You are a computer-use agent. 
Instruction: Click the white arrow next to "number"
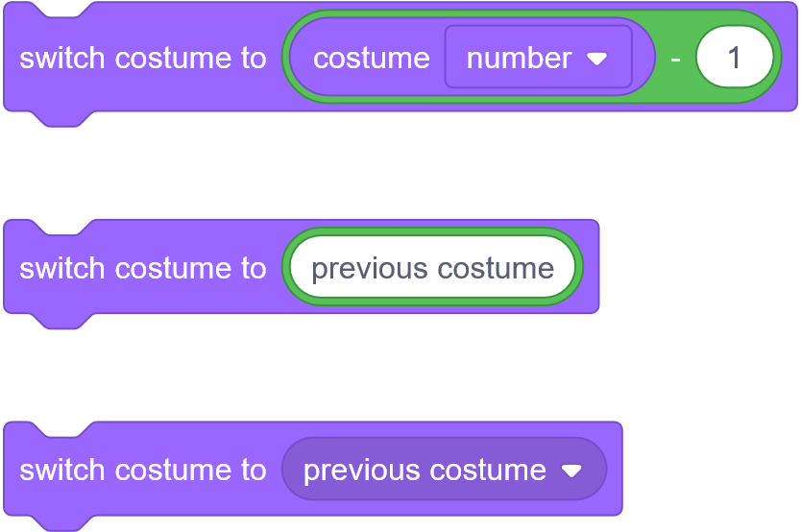point(596,59)
